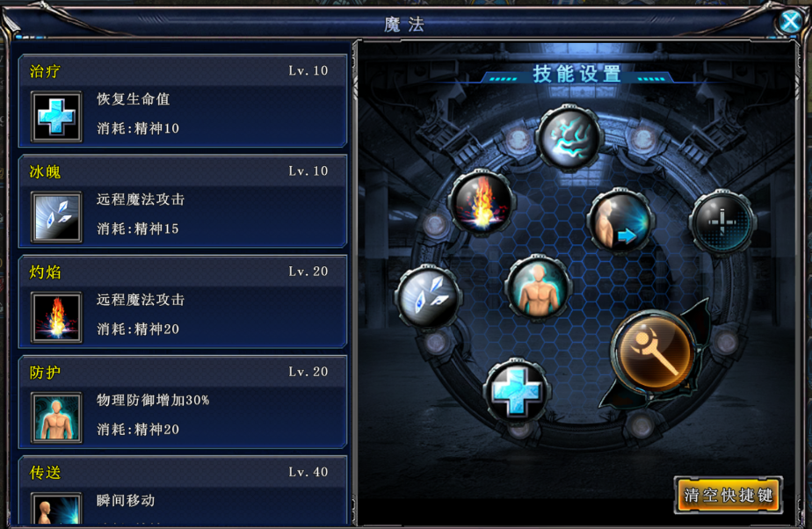Select the 治疗 Lv. 10 skill header
Image resolution: width=812 pixels, height=529 pixels.
182,71
